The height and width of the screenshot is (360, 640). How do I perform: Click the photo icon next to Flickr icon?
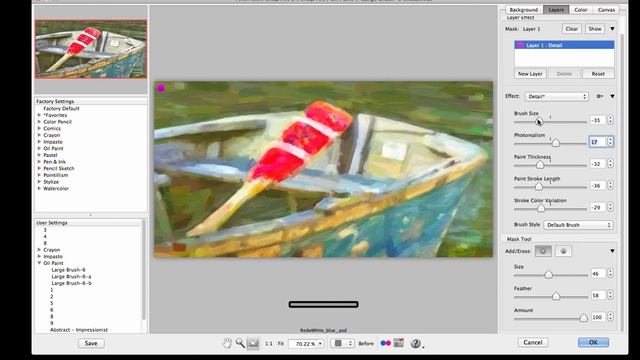point(398,343)
